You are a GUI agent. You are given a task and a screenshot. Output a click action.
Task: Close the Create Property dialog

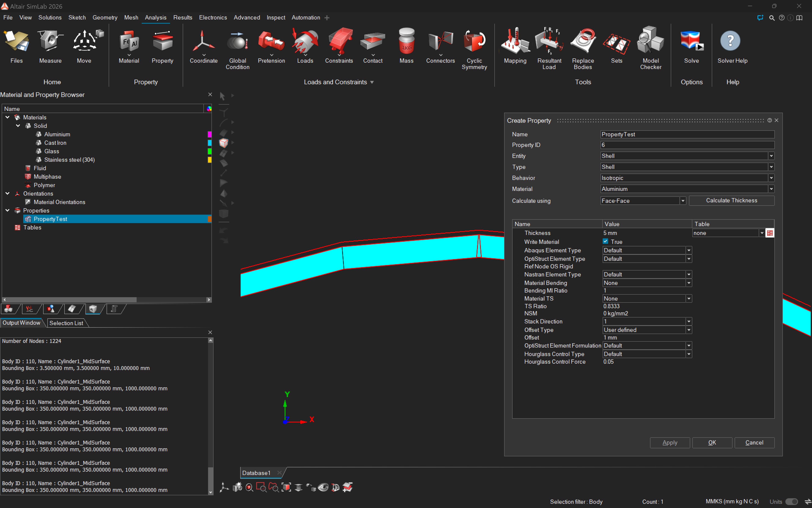pos(776,120)
